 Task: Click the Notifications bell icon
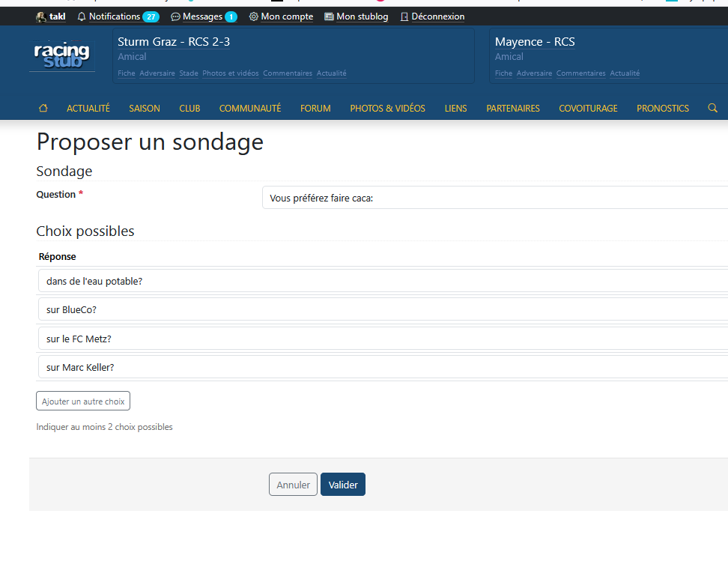(x=82, y=16)
